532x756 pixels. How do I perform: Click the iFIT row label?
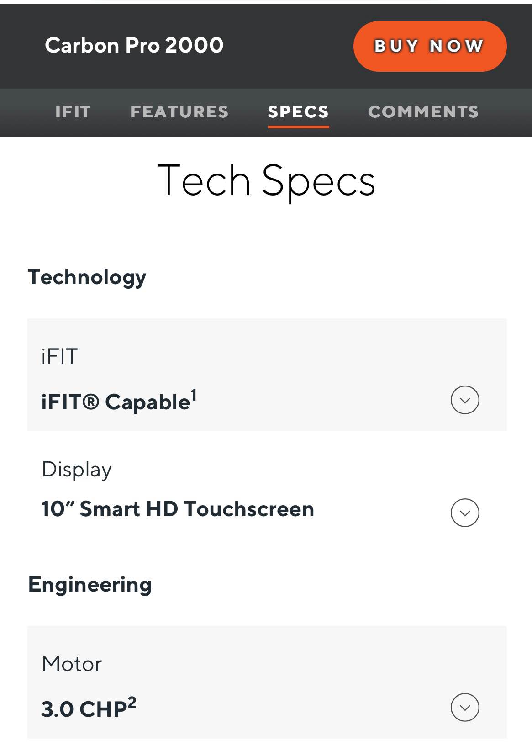[59, 356]
